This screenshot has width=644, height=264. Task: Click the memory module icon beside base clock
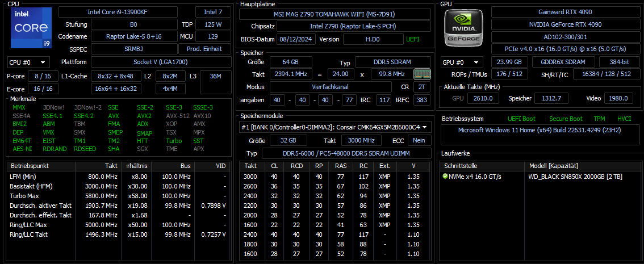(422, 74)
